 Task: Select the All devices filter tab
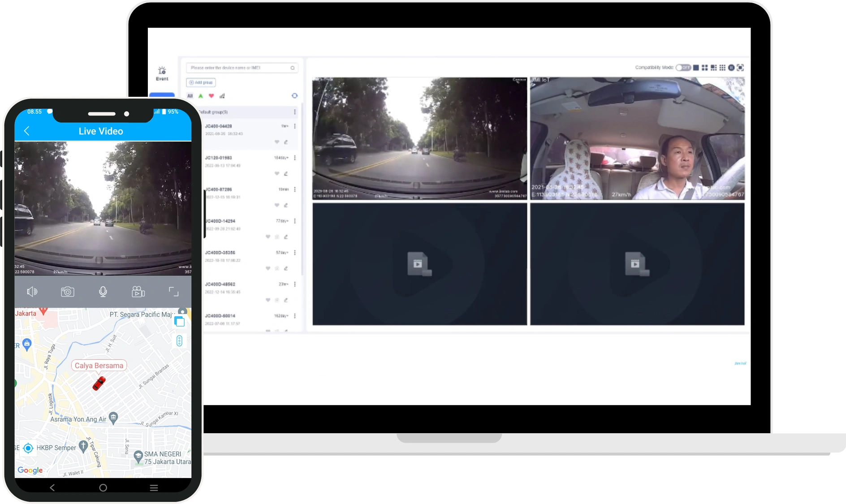pos(190,96)
